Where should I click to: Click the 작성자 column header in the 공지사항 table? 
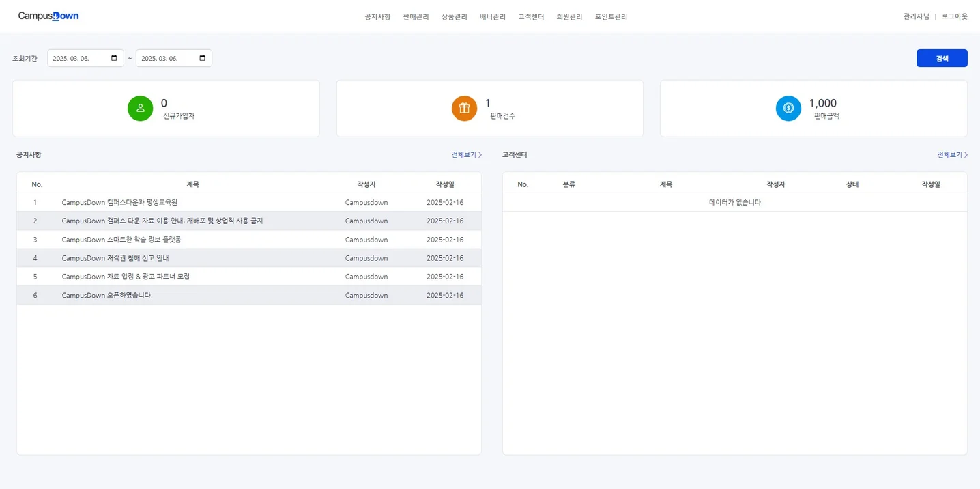click(x=366, y=184)
